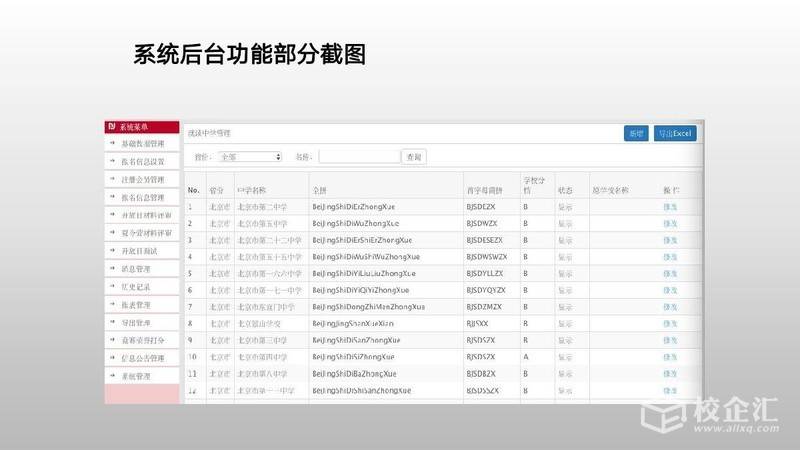Open the 夏令营材料评审 sidebar menu

tap(142, 233)
